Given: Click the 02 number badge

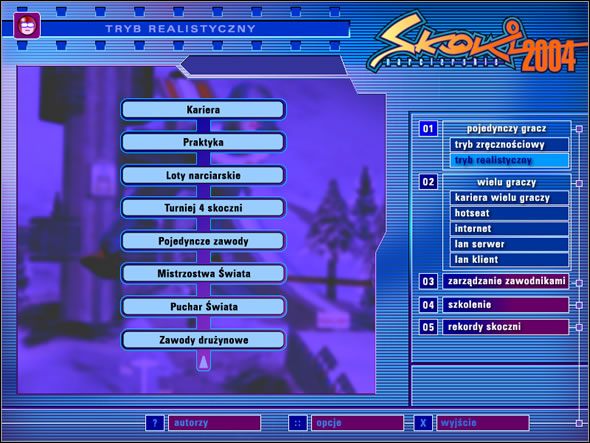Looking at the screenshot, I should pyautogui.click(x=428, y=182).
